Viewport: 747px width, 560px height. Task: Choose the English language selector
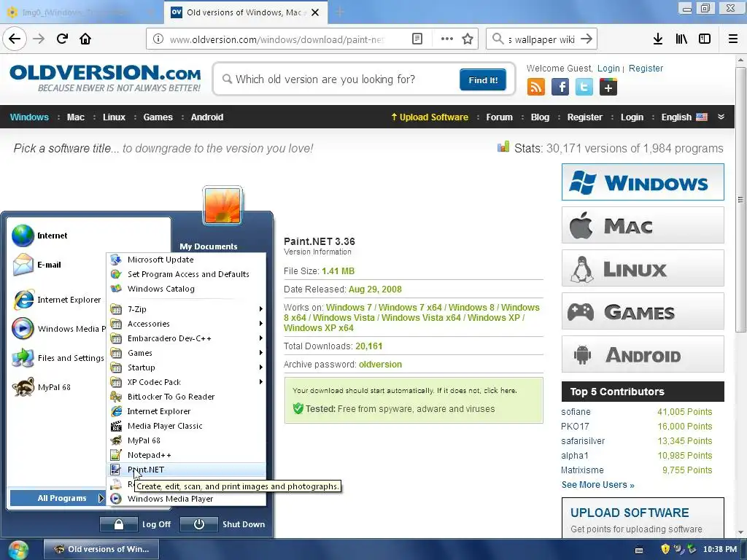pos(684,117)
